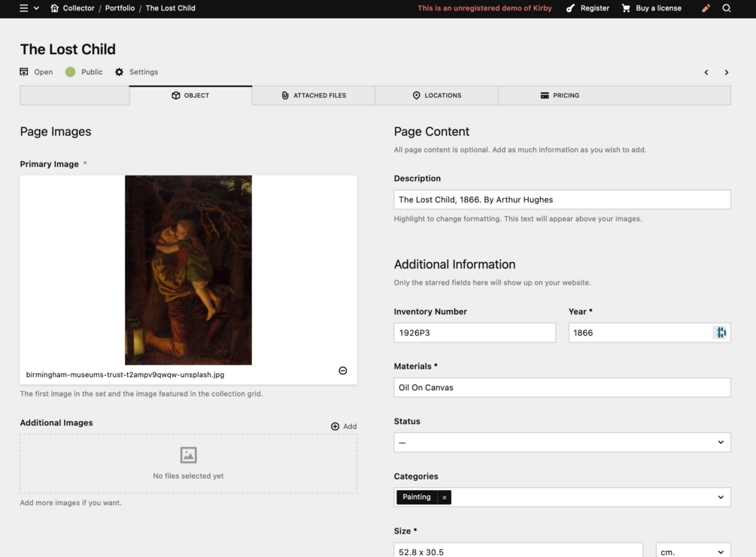The width and height of the screenshot is (756, 557).
Task: Remove the Painting category tag
Action: [x=444, y=498]
